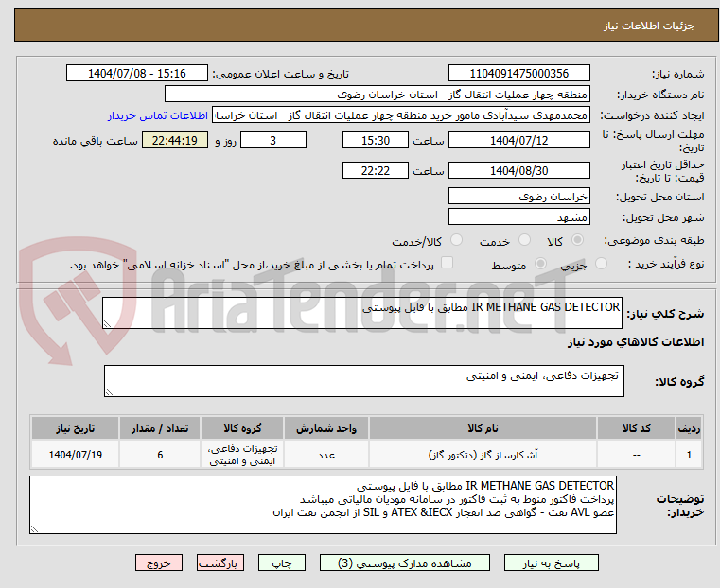Open اطلاعات تماس خریدار contact link

(158, 115)
